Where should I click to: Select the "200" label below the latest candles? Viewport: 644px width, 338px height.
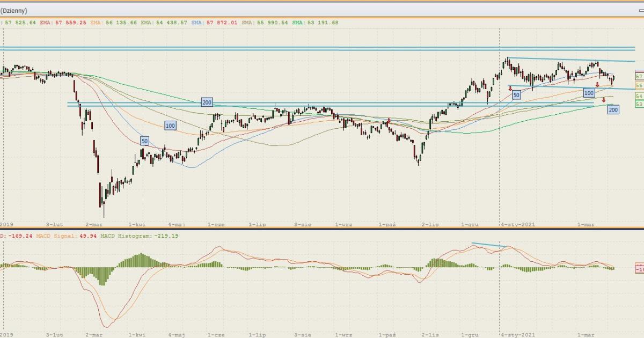(x=613, y=109)
